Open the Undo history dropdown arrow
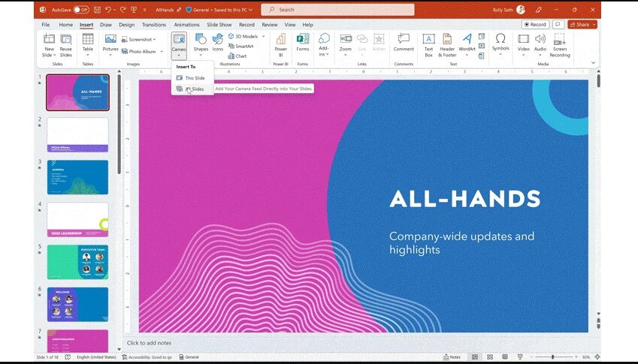Viewport: 638px width, 364px height. pos(114,9)
